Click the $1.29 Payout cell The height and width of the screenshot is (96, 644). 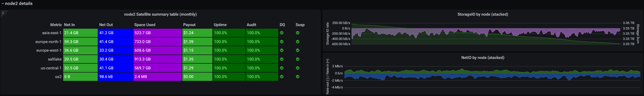pyautogui.click(x=197, y=68)
